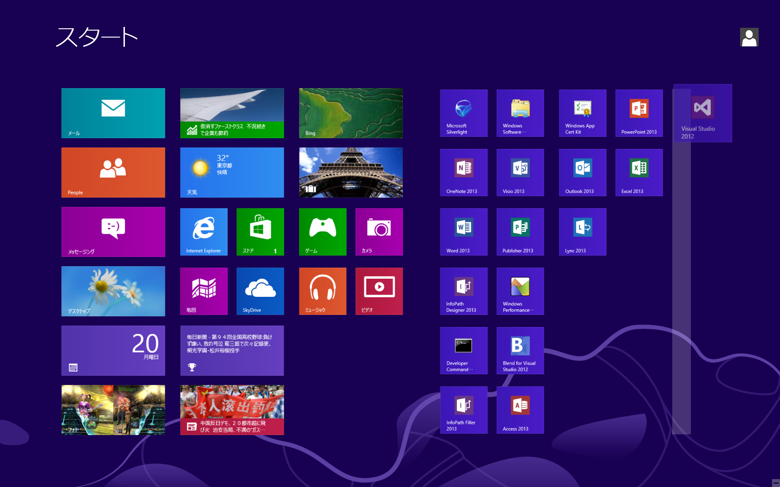Open the Photos tile with game images
Screen dimensions: 780x487
click(x=113, y=410)
